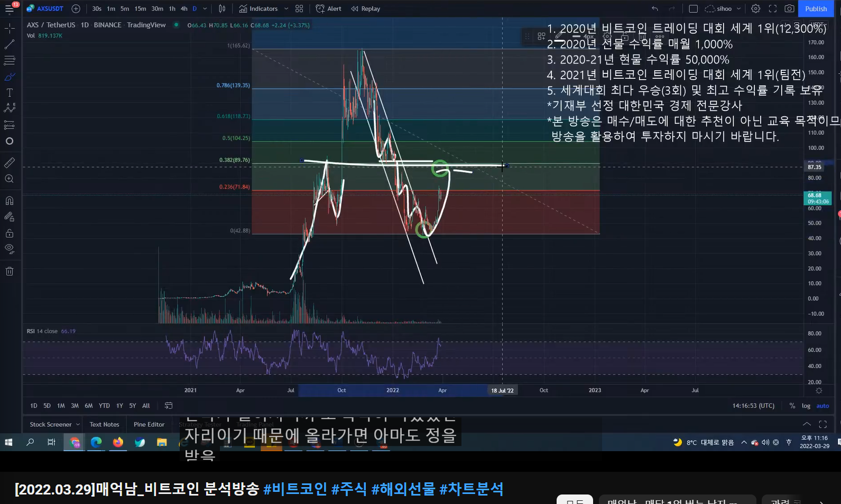
Task: Open the chart patterns tool
Action: [x=10, y=108]
